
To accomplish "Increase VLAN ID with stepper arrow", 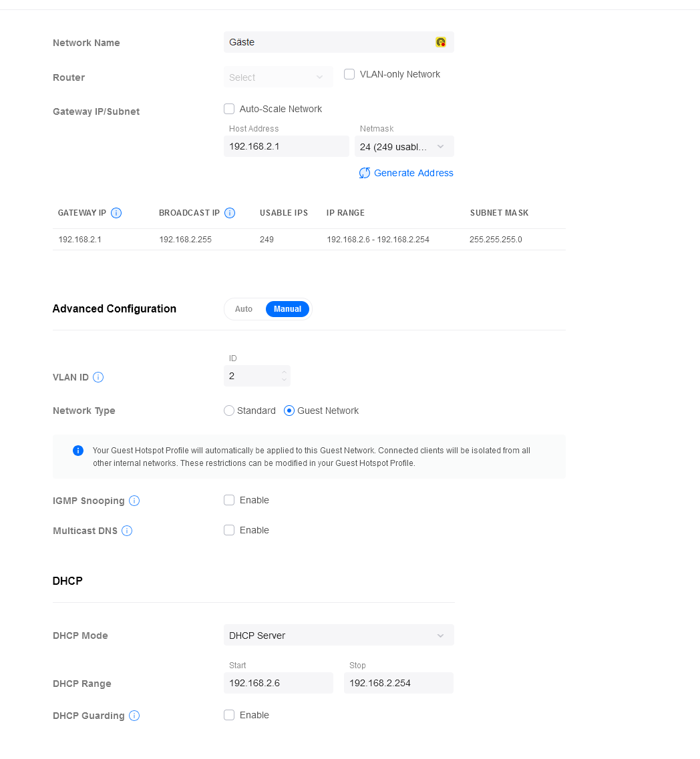I will [x=284, y=372].
